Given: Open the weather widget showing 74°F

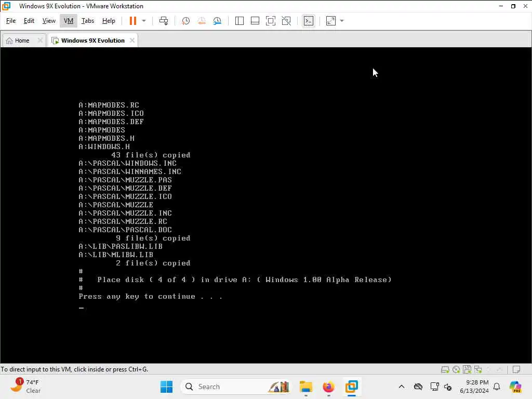Looking at the screenshot, I should tap(25, 387).
